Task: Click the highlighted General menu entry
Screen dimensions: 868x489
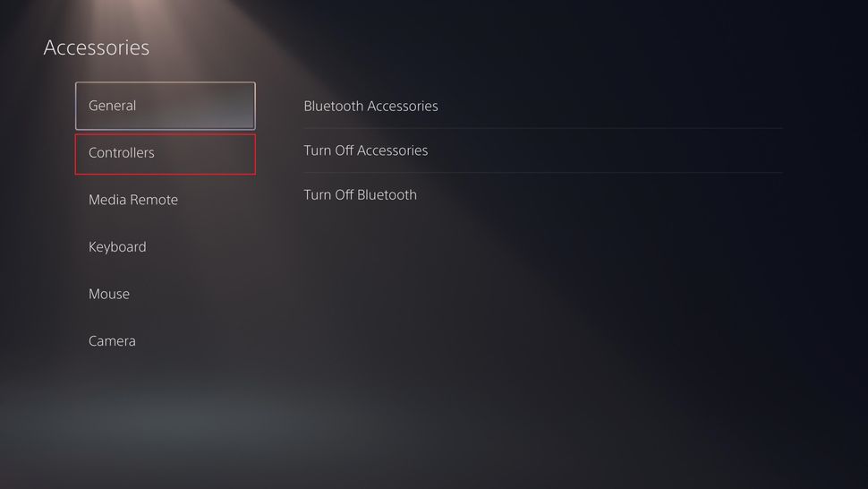Action: pyautogui.click(x=165, y=106)
